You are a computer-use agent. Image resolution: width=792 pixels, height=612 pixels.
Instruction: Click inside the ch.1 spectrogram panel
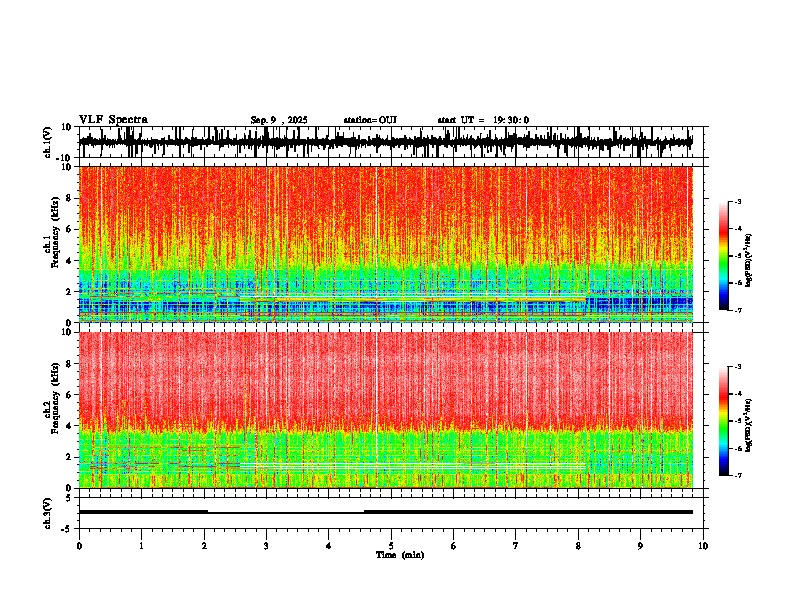coord(385,244)
